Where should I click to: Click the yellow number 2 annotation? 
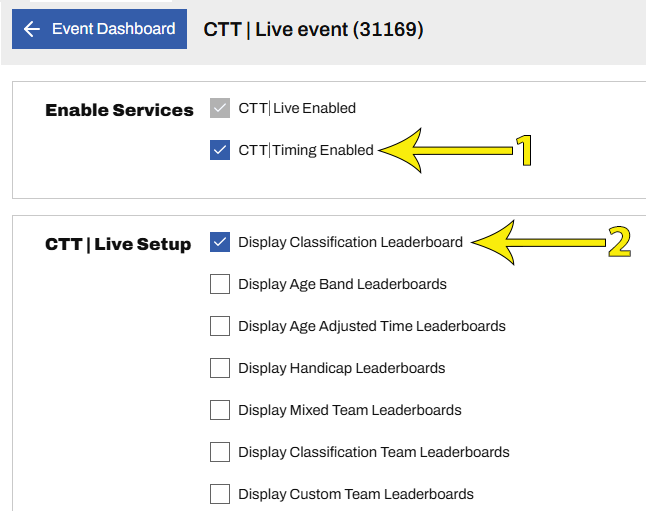coord(620,242)
